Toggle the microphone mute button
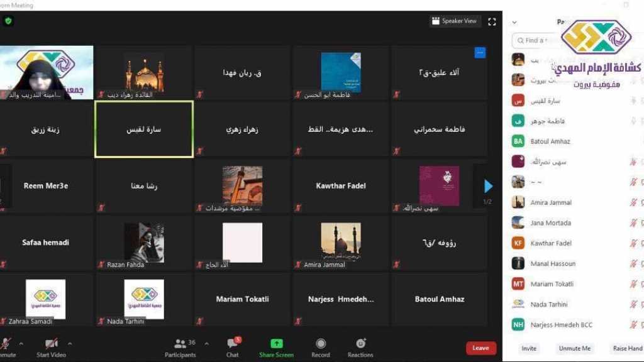Viewport: 644px width, 362px height. click(6, 344)
